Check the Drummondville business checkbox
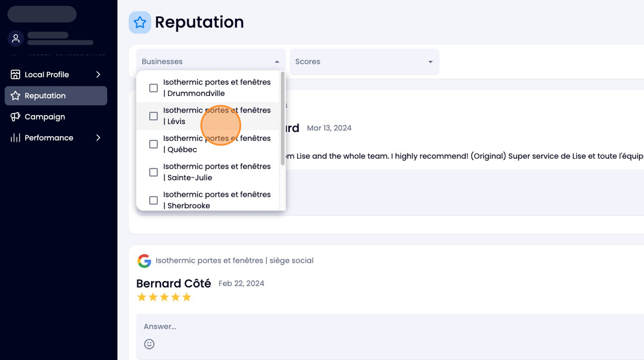This screenshot has width=644, height=360. [153, 88]
